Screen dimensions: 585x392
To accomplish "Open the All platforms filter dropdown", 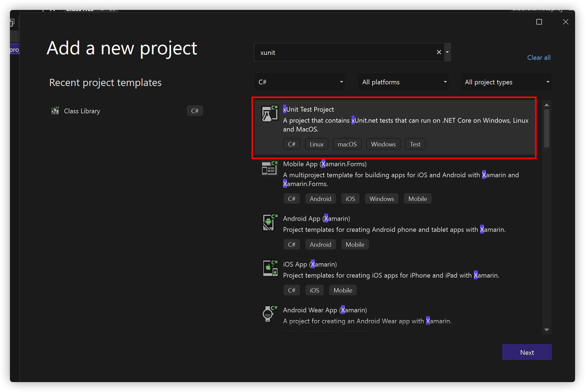I will [x=403, y=82].
